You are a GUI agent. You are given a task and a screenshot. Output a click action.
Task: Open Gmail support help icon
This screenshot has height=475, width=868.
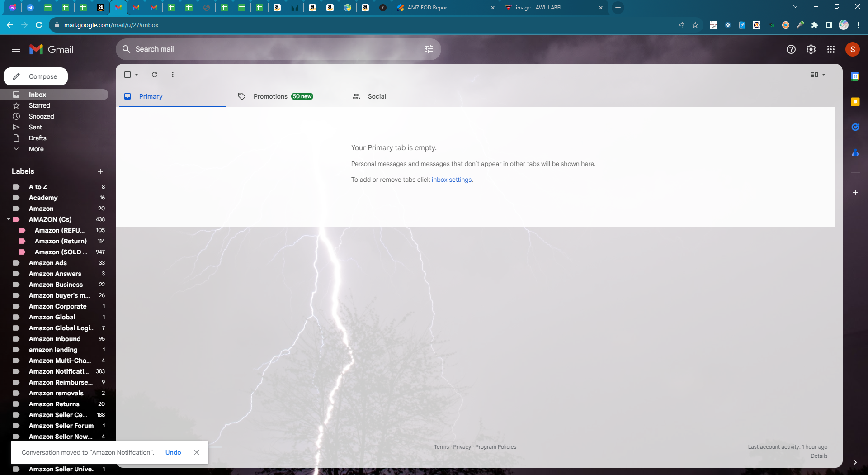[791, 49]
